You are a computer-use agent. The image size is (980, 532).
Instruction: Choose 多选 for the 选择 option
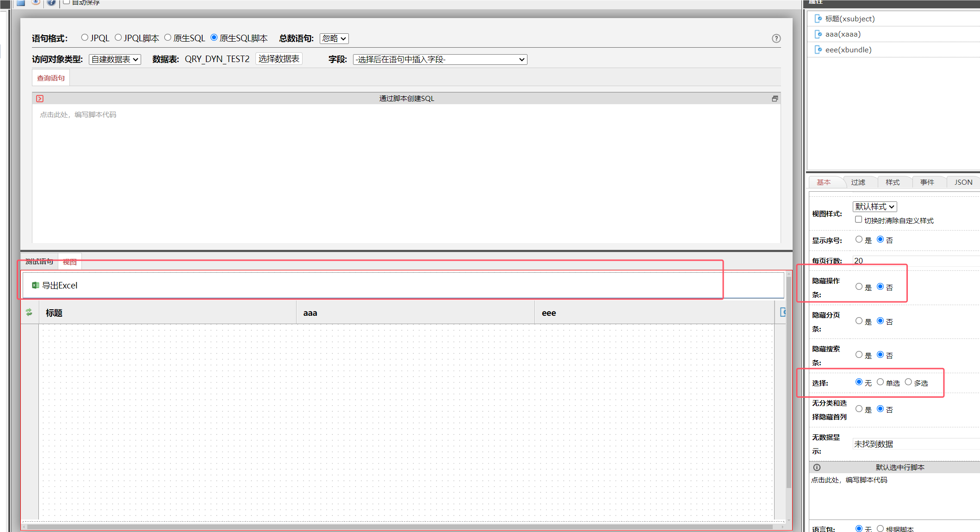pos(908,382)
